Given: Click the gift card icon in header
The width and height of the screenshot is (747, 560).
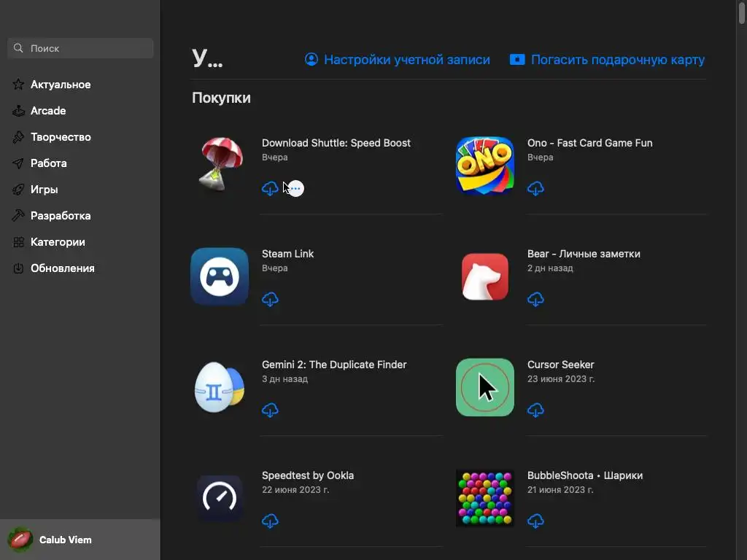Looking at the screenshot, I should (517, 60).
